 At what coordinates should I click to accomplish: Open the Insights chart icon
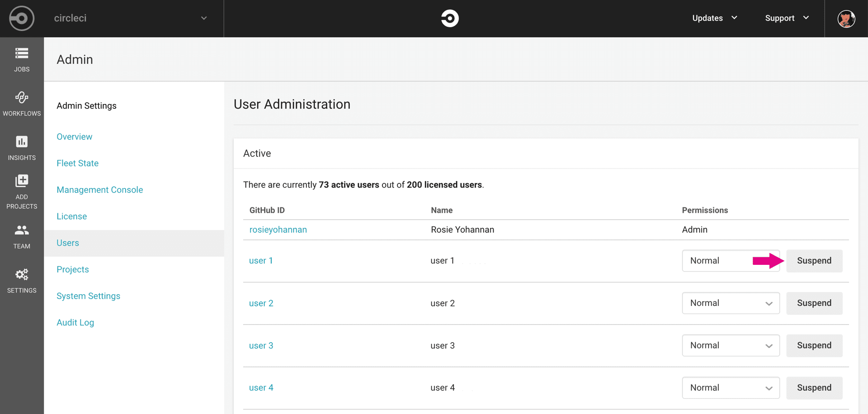click(22, 142)
